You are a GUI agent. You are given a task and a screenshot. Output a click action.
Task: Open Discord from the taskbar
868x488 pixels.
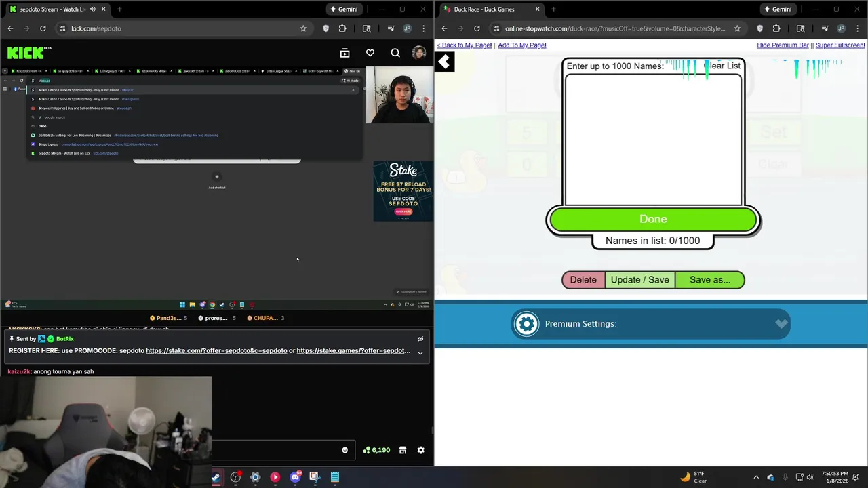pyautogui.click(x=295, y=477)
